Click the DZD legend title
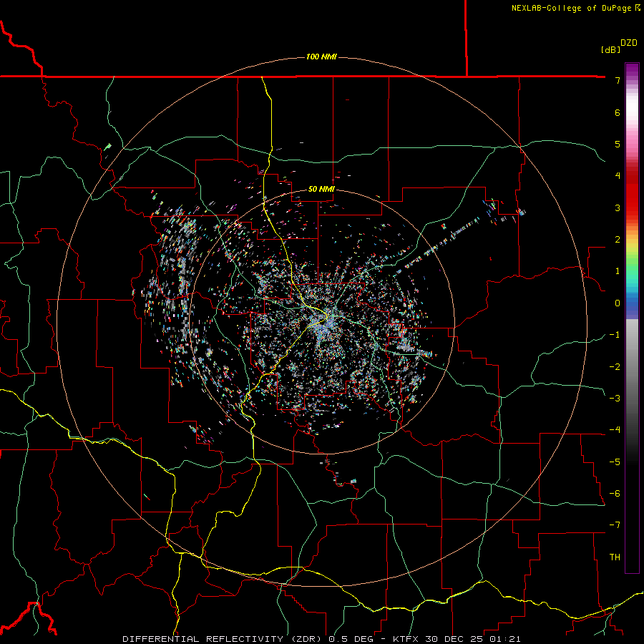644x644 pixels. click(629, 43)
